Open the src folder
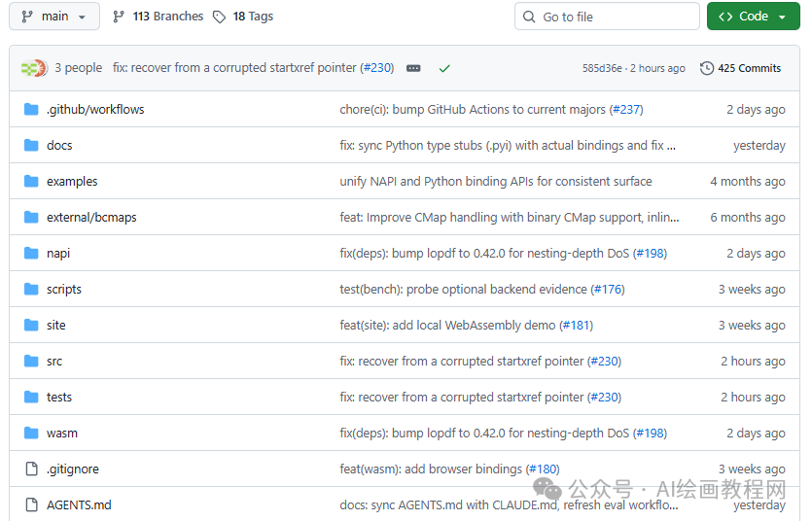The image size is (812, 521). [x=54, y=362]
